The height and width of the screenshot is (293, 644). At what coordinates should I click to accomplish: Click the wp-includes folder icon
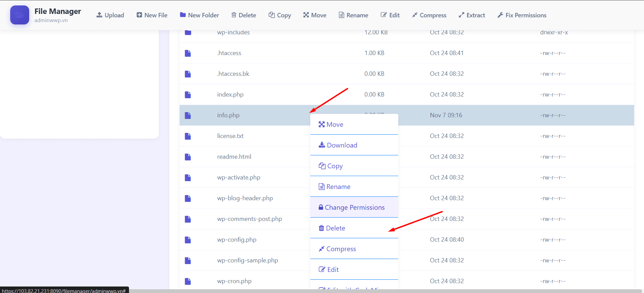tap(188, 33)
